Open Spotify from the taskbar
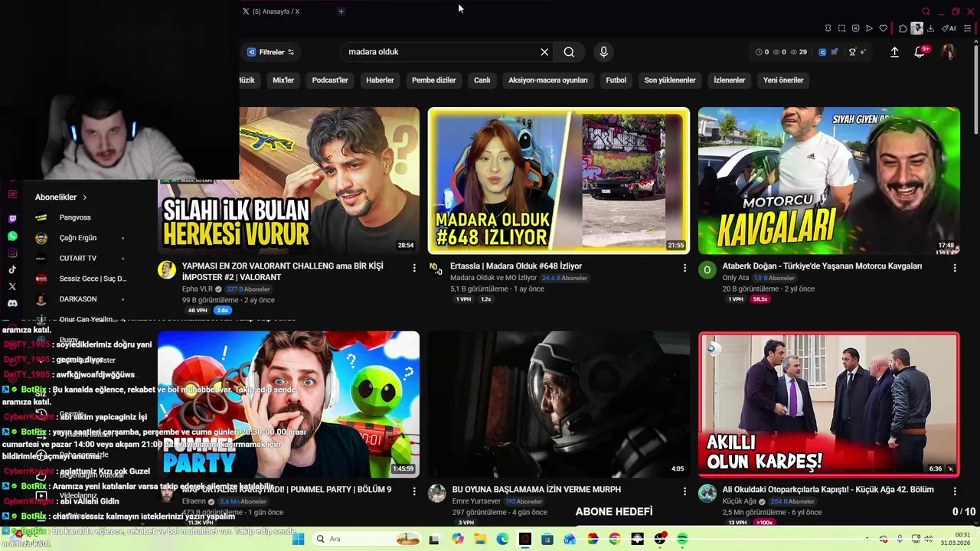980x551 pixels. click(682, 539)
